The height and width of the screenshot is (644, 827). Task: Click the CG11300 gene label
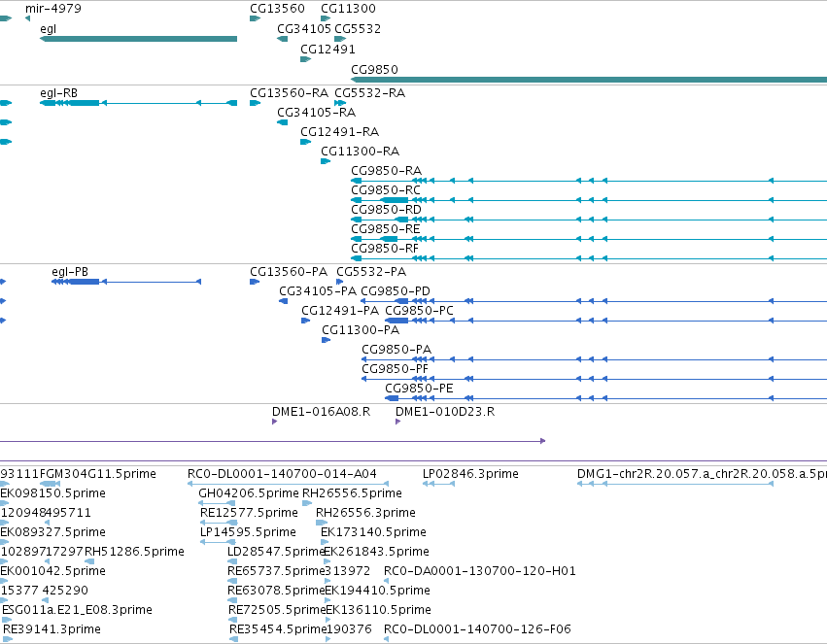pos(348,9)
